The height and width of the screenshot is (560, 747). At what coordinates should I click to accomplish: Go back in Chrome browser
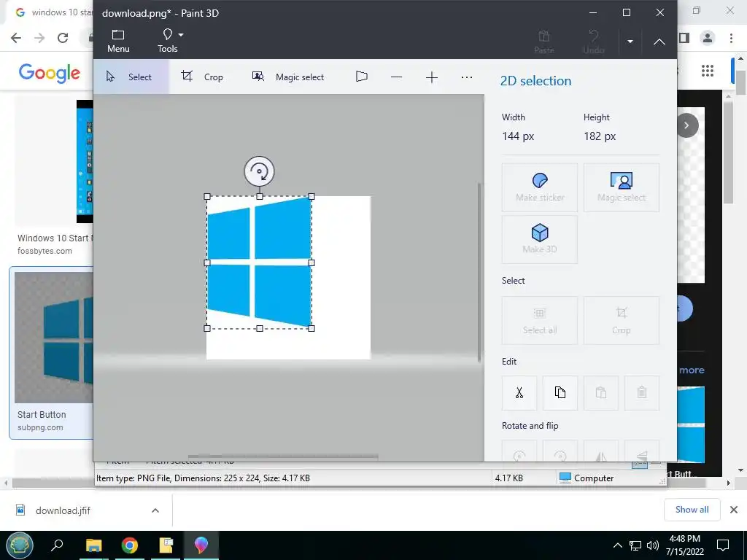pyautogui.click(x=16, y=38)
